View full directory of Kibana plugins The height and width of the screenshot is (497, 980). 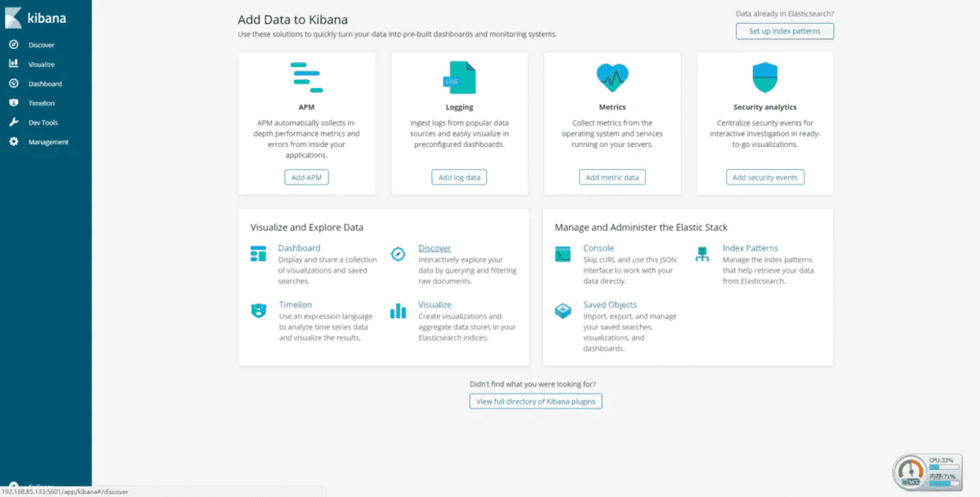[x=536, y=401]
